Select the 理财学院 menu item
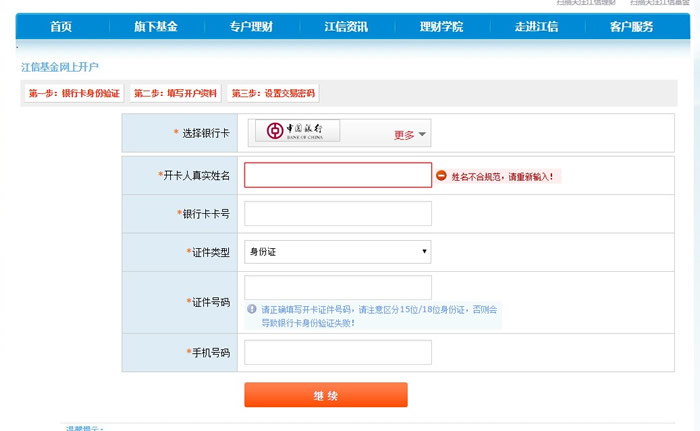This screenshot has height=431, width=700. pyautogui.click(x=441, y=27)
